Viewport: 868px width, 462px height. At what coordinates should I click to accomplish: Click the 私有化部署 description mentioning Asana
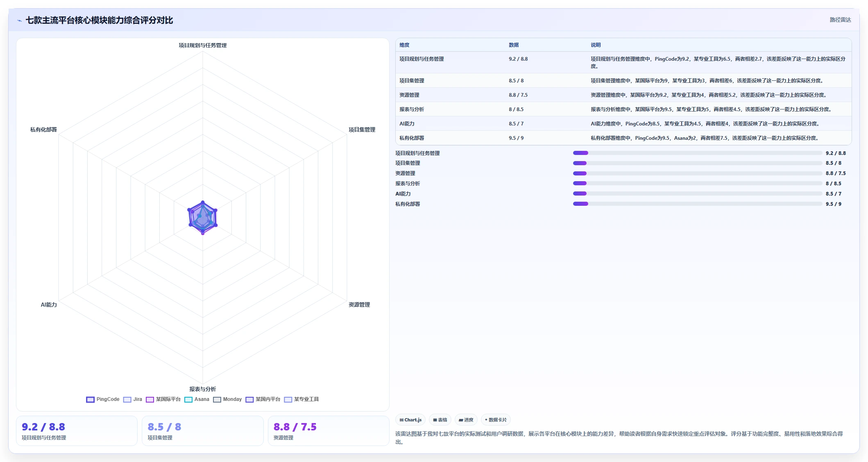click(705, 138)
